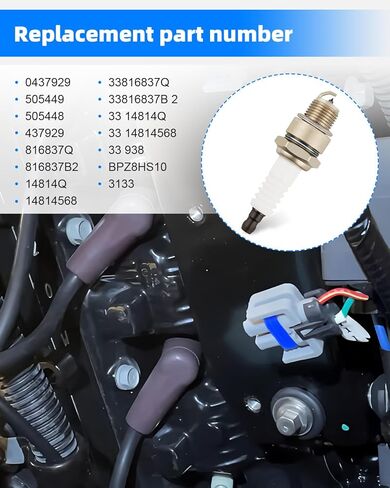The image size is (390, 488).
Task: Click part number 14814Q
Action: tap(46, 184)
